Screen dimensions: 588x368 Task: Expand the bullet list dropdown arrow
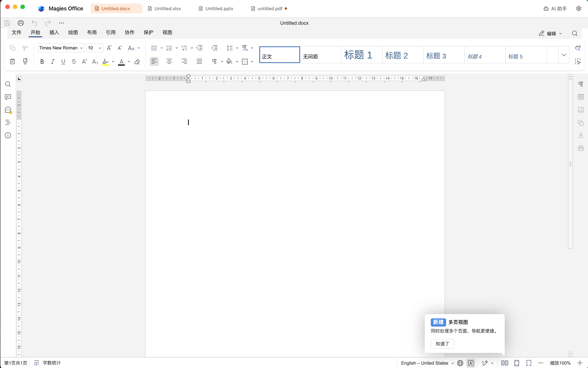click(162, 48)
